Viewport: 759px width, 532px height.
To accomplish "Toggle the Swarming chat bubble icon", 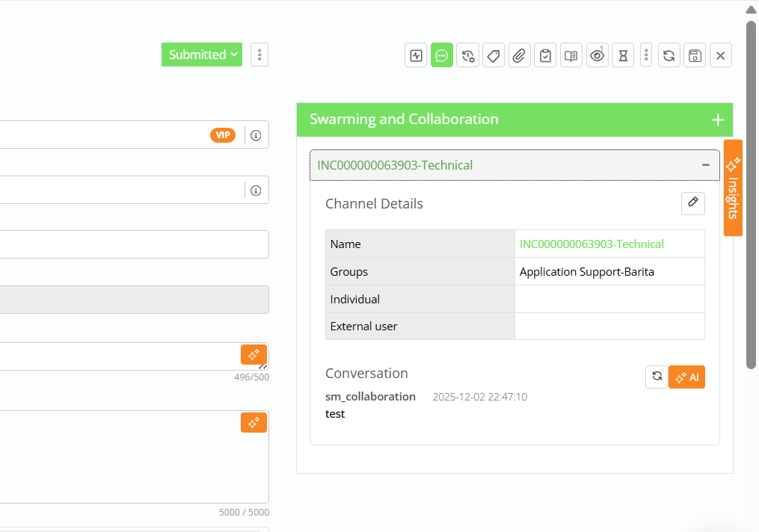I will click(442, 55).
